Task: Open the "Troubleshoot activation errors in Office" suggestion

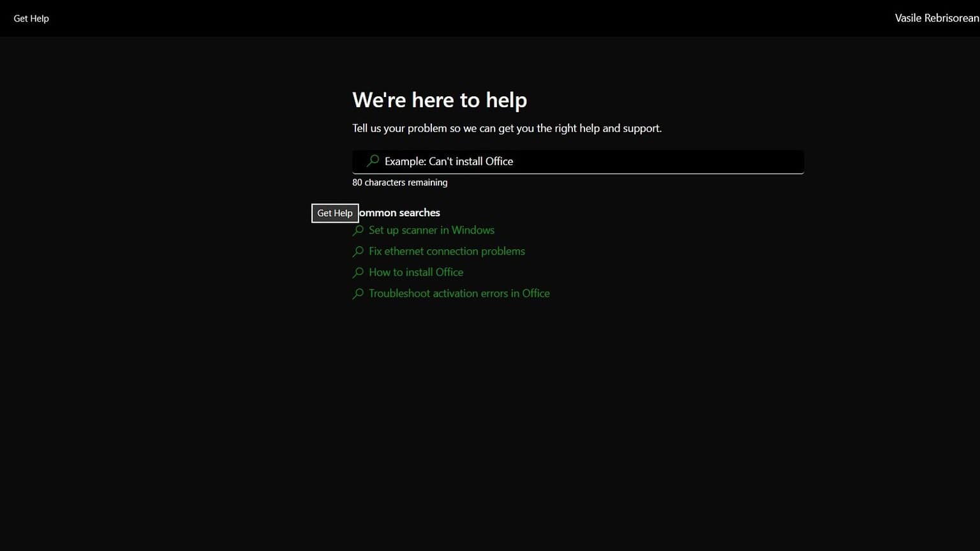Action: pyautogui.click(x=459, y=293)
